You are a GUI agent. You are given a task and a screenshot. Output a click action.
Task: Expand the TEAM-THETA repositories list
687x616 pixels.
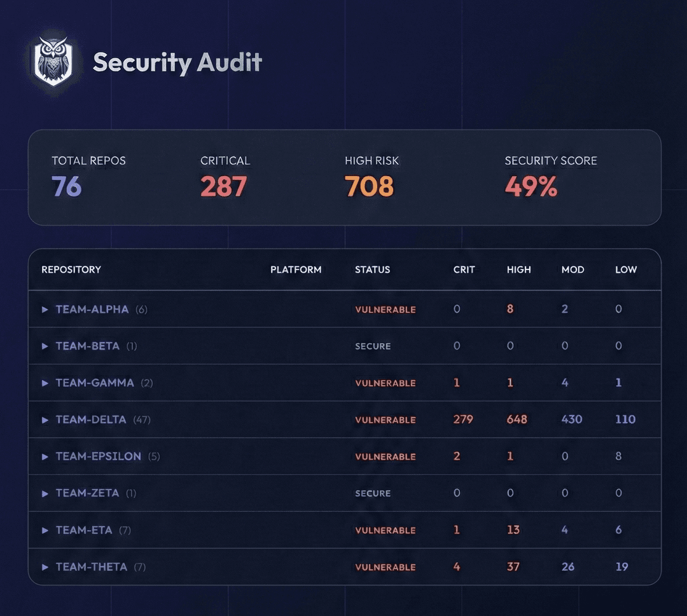(x=45, y=567)
